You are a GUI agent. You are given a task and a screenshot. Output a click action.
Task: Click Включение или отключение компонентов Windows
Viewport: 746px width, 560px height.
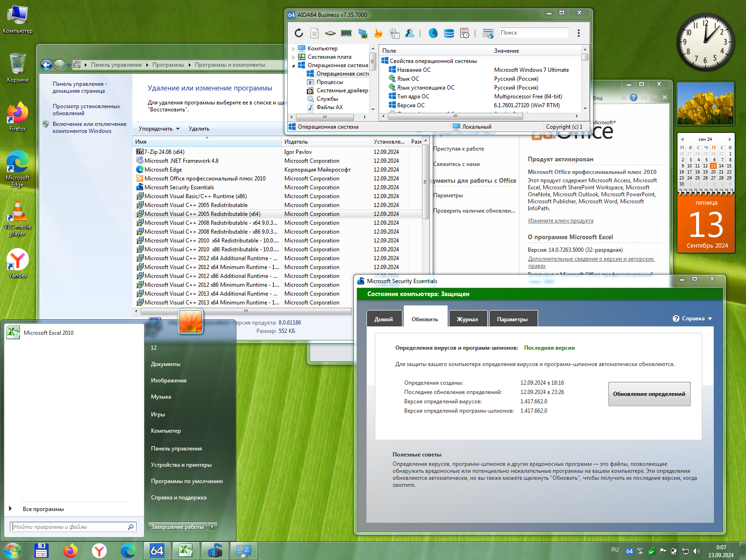89,127
